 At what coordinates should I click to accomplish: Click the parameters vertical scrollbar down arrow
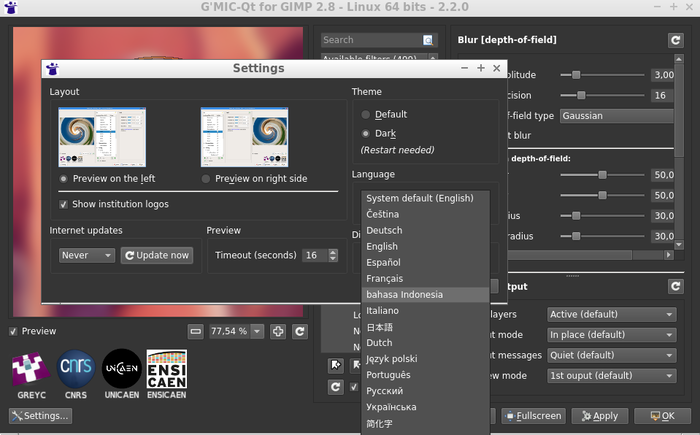(x=679, y=245)
